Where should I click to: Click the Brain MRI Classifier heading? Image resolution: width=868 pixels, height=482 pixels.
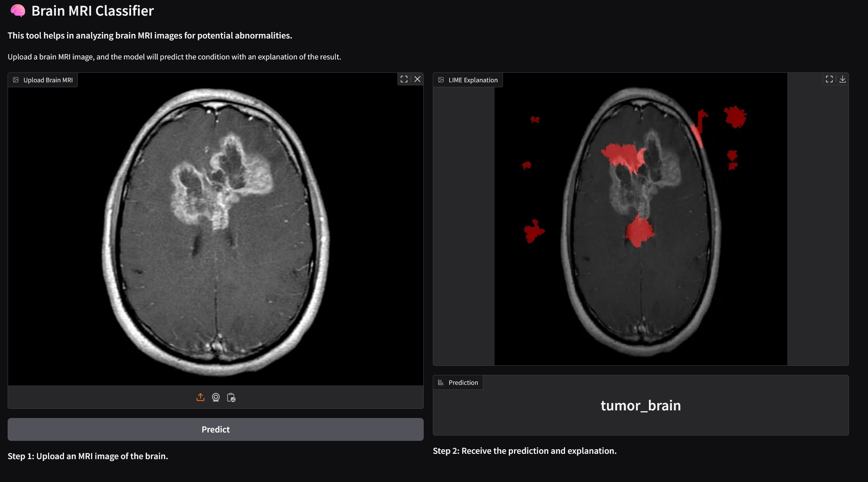[93, 11]
